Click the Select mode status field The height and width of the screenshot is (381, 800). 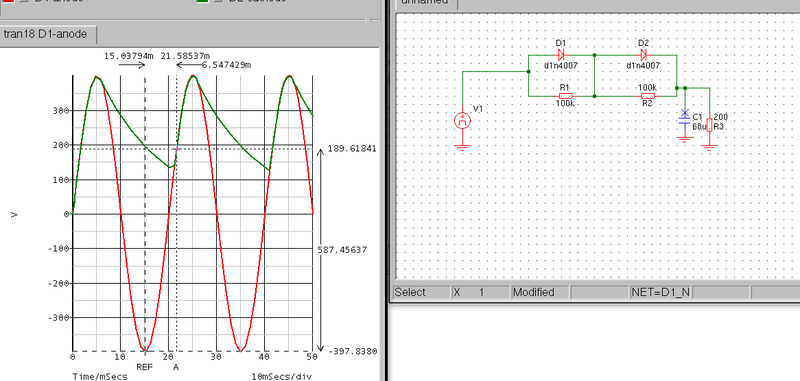(x=421, y=292)
